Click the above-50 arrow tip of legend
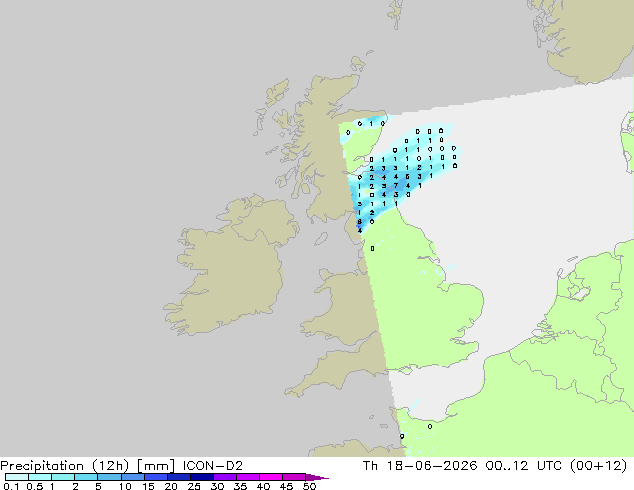Screen dimensions: 634x490 click(x=317, y=477)
